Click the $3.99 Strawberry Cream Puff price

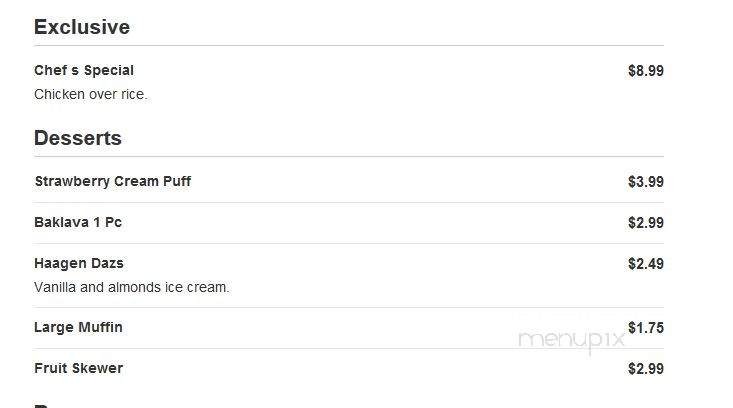(646, 181)
